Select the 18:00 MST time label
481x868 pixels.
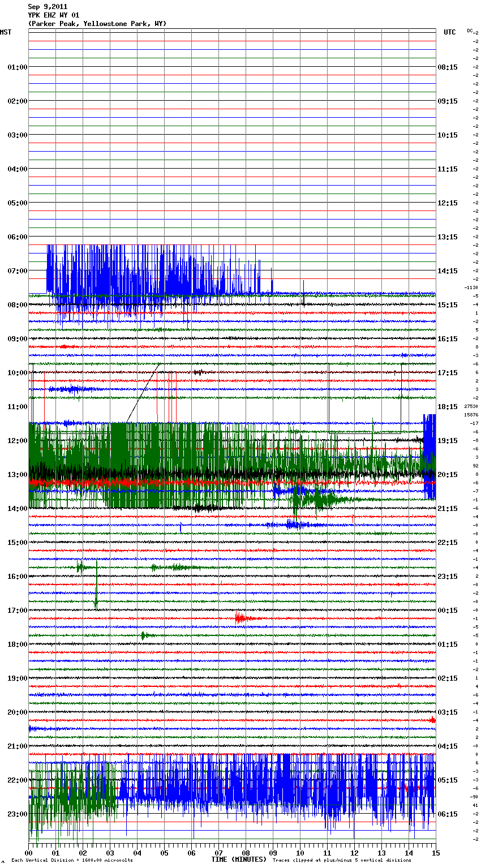pos(18,644)
